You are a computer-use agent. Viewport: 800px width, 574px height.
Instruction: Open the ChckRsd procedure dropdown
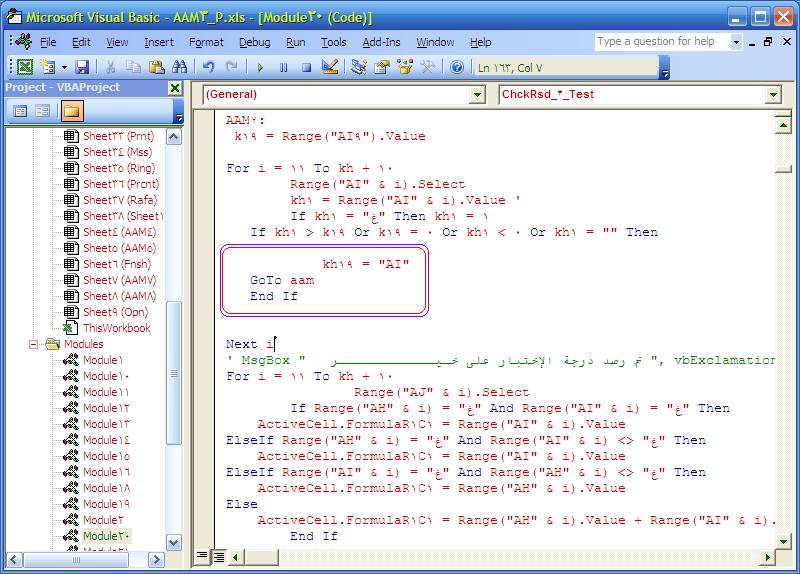click(x=773, y=94)
